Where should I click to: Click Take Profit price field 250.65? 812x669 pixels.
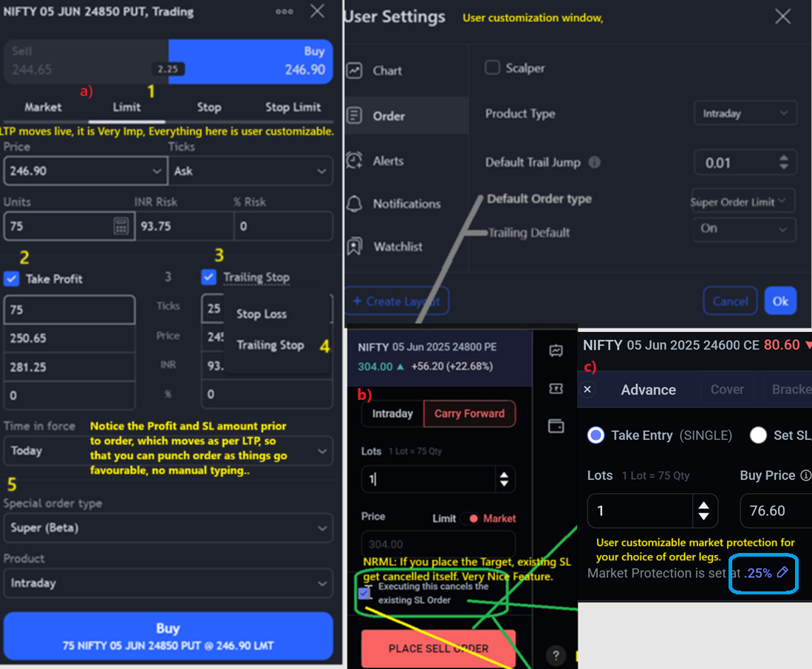(69, 338)
